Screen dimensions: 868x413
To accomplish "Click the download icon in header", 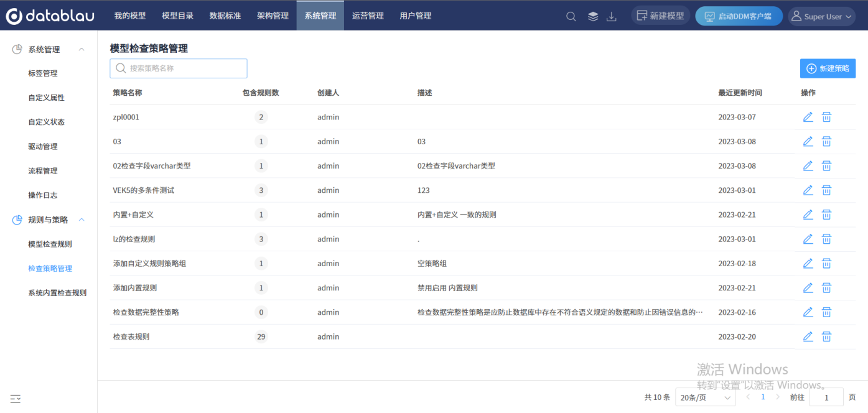I will tap(612, 17).
